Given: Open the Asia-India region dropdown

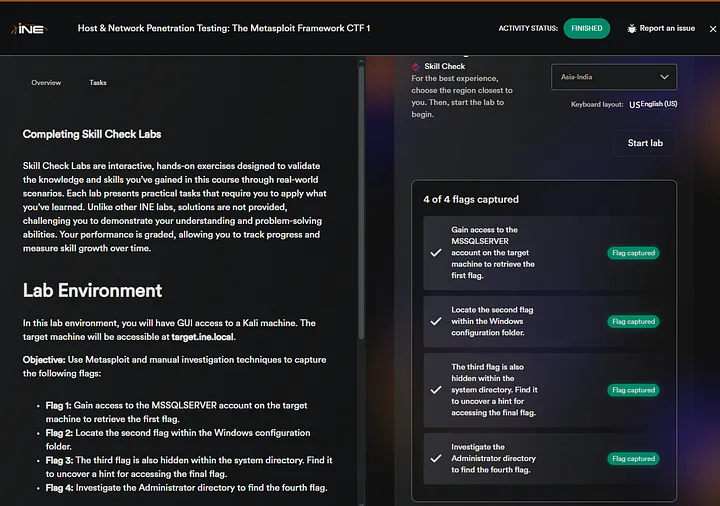Looking at the screenshot, I should coord(613,77).
